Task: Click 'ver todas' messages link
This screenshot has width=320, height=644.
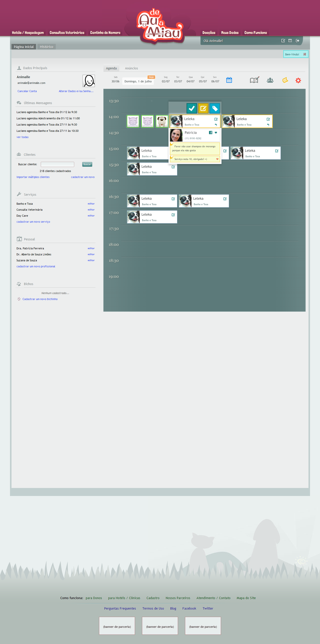Action: pyautogui.click(x=22, y=137)
